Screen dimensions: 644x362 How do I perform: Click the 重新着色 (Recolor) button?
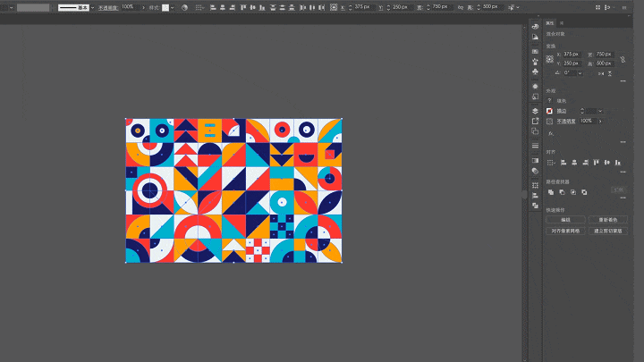tap(608, 219)
